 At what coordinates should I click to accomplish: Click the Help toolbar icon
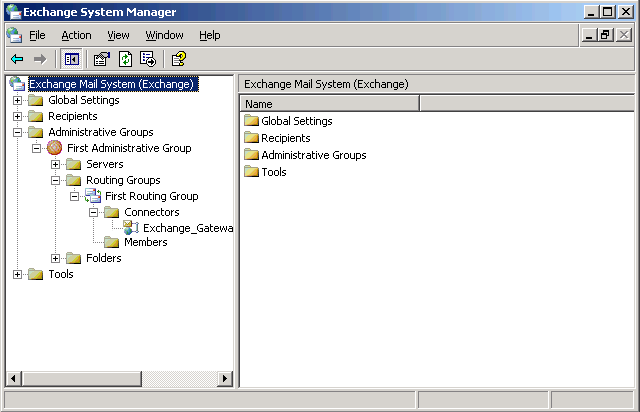point(179,59)
